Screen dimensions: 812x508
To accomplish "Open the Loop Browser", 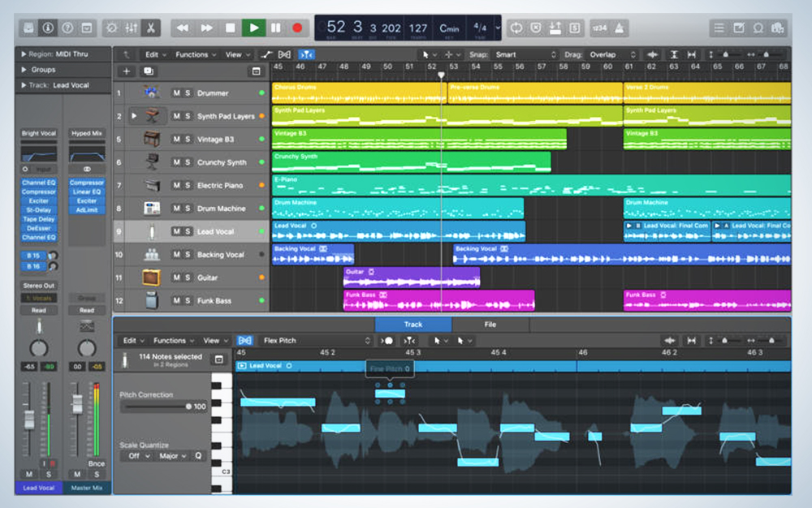I will click(758, 28).
